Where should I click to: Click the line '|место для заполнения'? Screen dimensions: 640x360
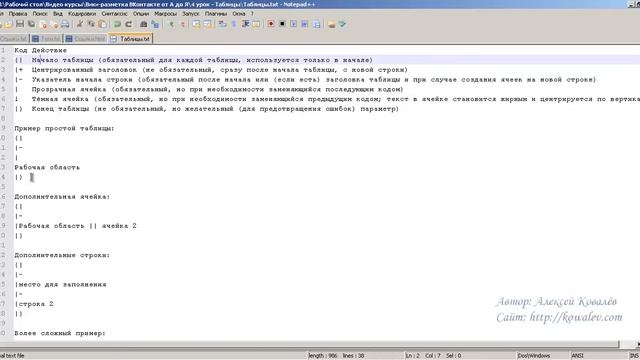tap(60, 284)
